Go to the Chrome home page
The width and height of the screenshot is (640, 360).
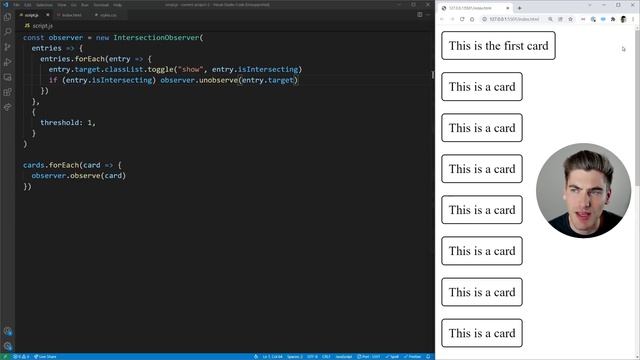point(472,19)
